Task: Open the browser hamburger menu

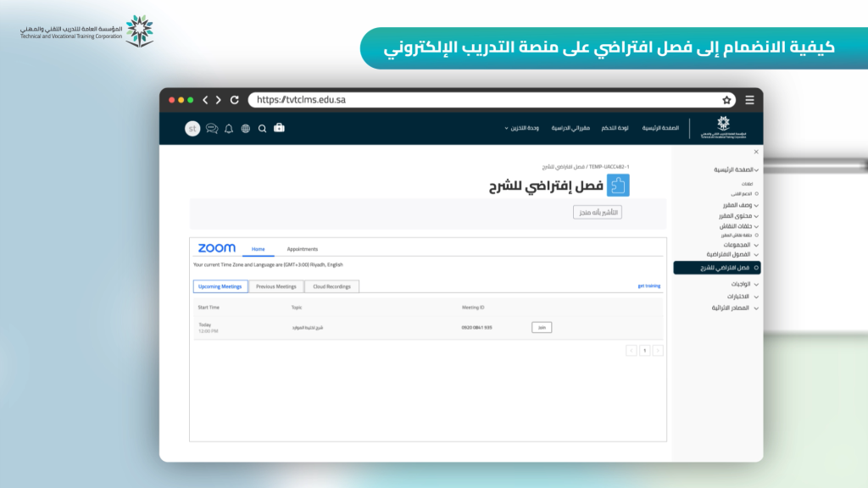Action: tap(749, 100)
